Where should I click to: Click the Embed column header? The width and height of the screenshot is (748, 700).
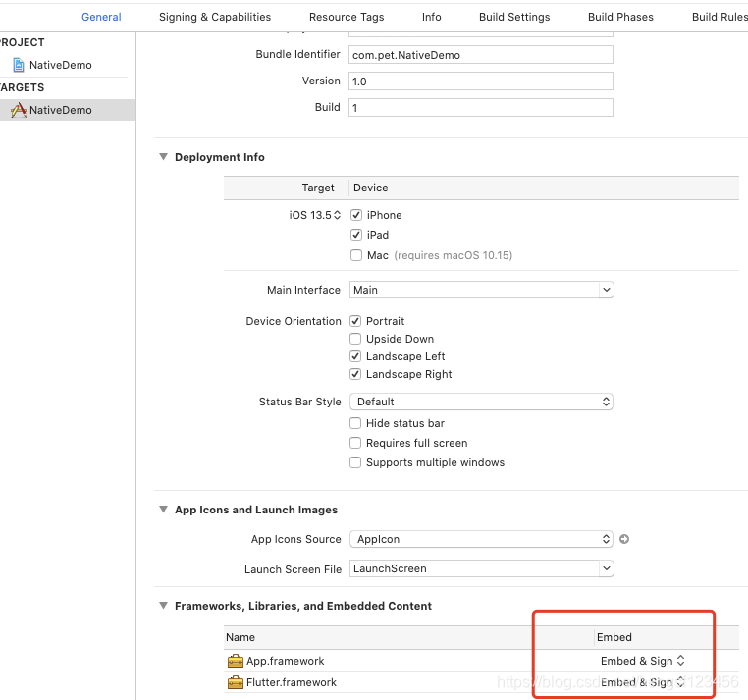614,637
